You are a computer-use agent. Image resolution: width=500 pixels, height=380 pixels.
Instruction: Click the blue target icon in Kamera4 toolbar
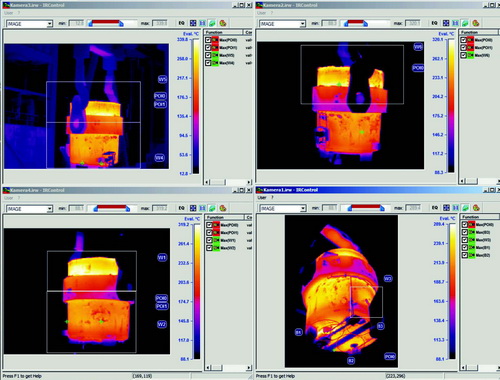point(193,208)
